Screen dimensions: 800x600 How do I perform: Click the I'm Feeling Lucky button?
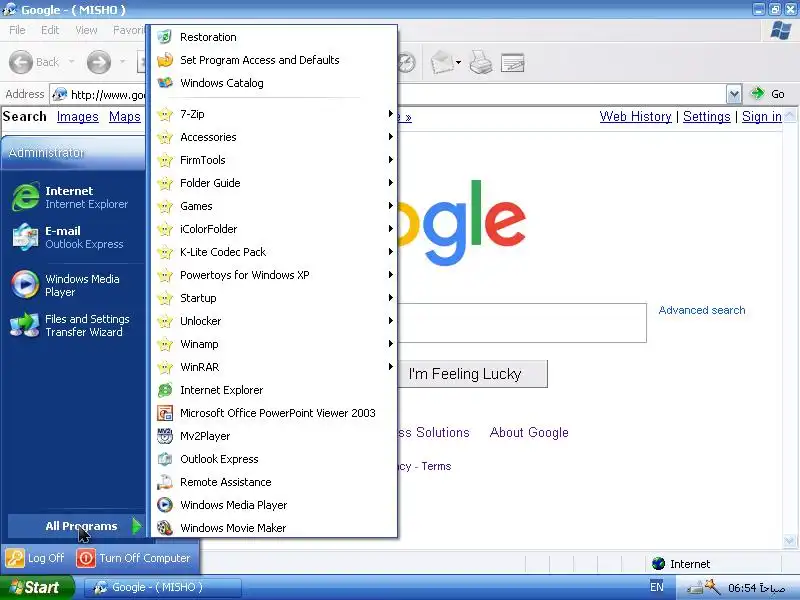[472, 374]
